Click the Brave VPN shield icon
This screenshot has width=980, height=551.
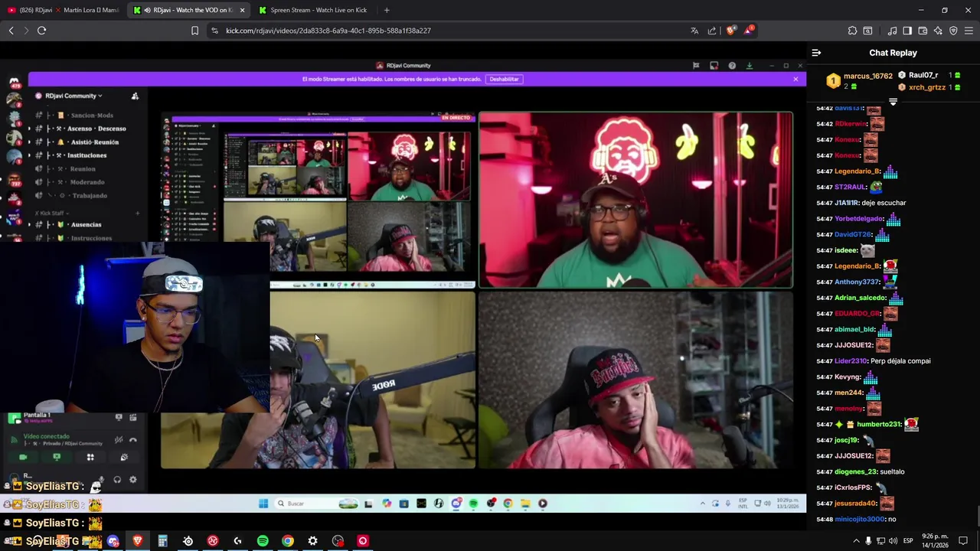(953, 31)
